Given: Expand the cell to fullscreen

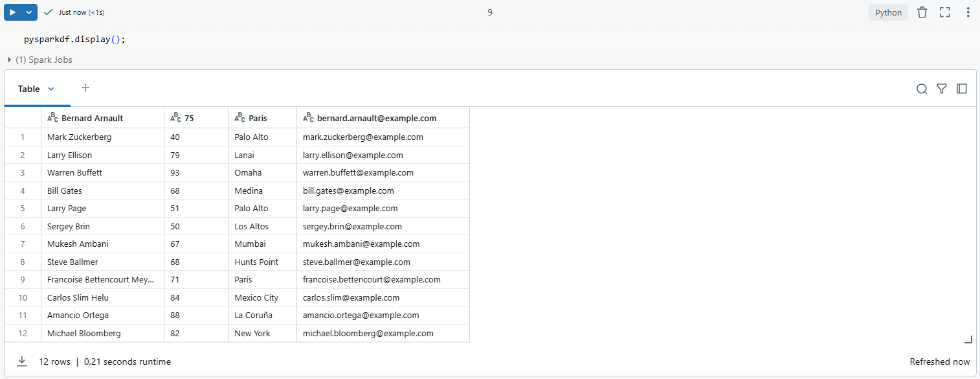Looking at the screenshot, I should (x=944, y=12).
